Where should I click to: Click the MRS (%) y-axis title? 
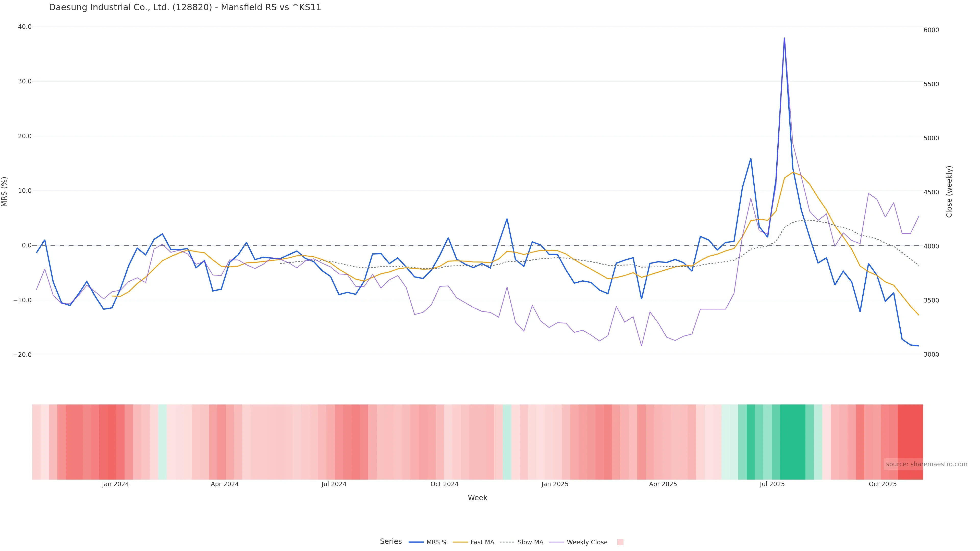tap(5, 191)
